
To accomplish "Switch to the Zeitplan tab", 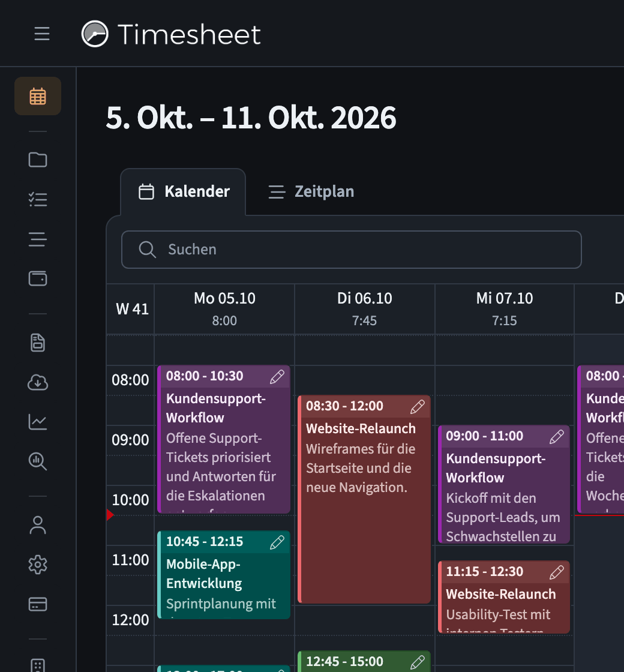I will 311,191.
